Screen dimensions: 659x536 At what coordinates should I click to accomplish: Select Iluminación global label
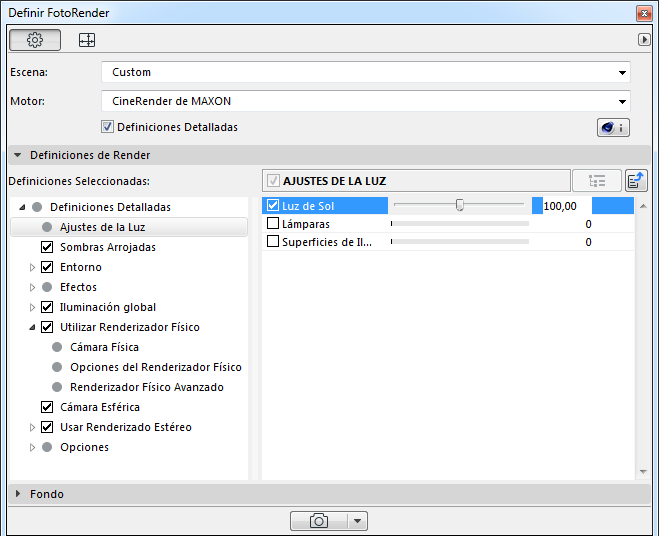(108, 307)
